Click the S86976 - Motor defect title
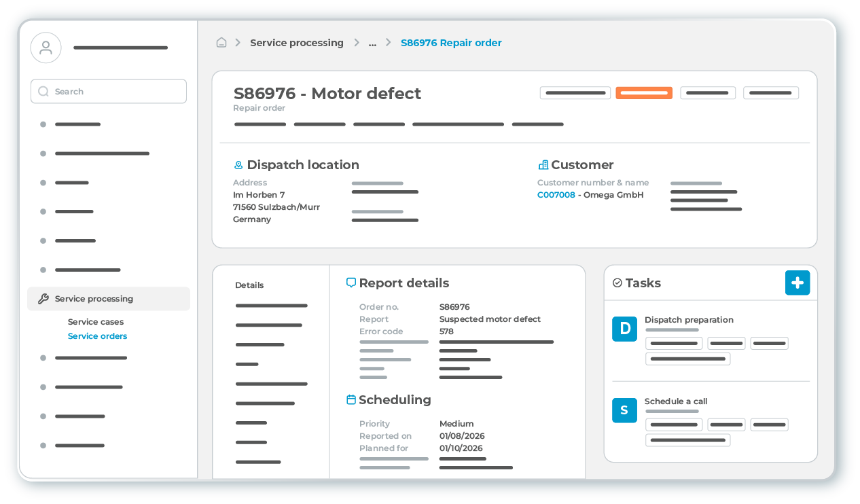This screenshot has width=860, height=504. click(x=327, y=94)
